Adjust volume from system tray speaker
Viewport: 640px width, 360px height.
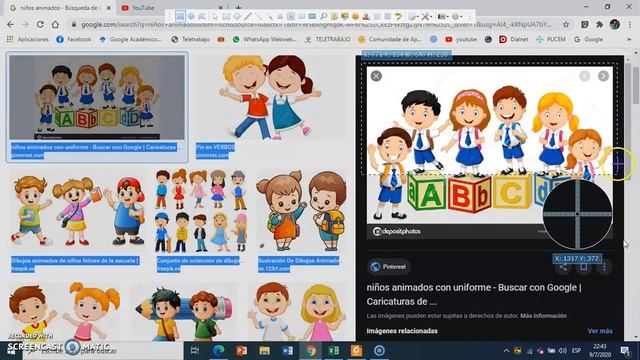click(x=562, y=350)
